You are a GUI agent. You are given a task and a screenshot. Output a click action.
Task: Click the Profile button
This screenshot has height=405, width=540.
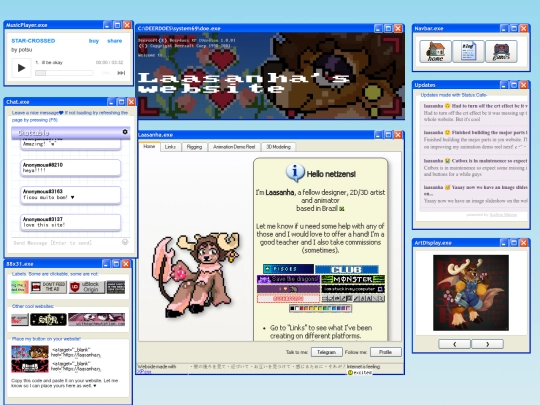(x=385, y=352)
